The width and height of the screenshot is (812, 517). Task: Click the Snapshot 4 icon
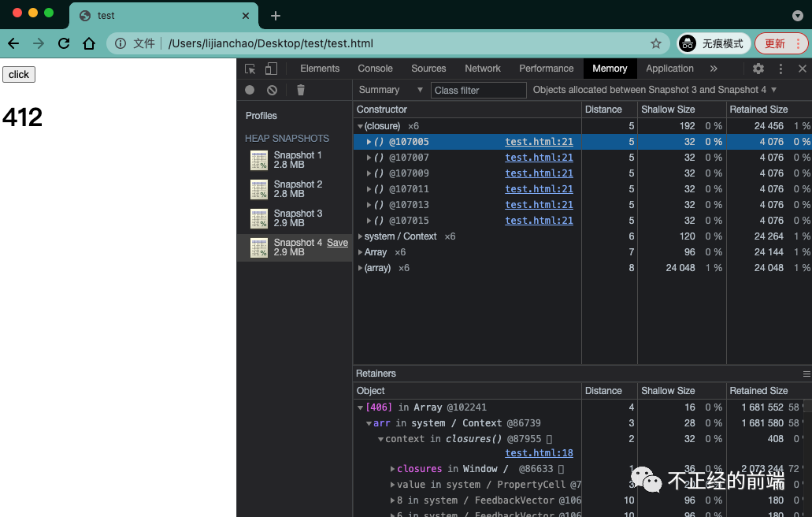259,247
